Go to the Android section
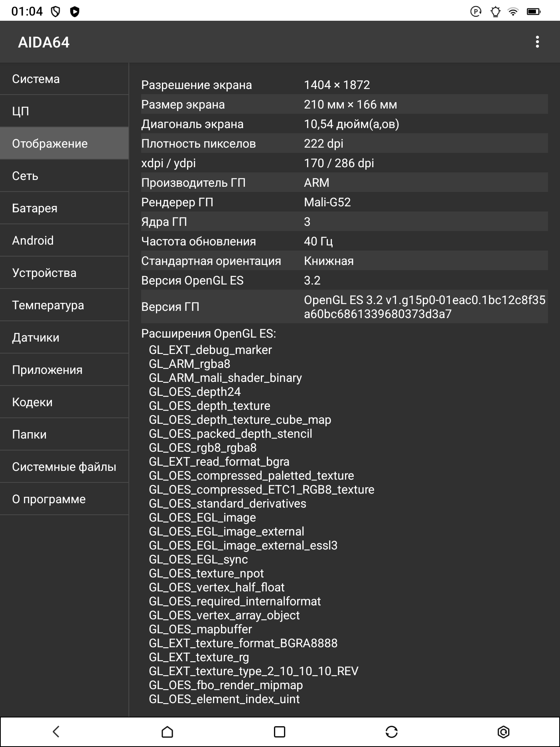 pyautogui.click(x=64, y=241)
